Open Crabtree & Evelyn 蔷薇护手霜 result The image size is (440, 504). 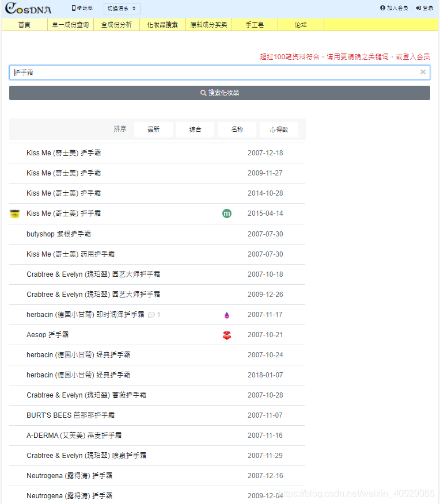[x=86, y=395]
